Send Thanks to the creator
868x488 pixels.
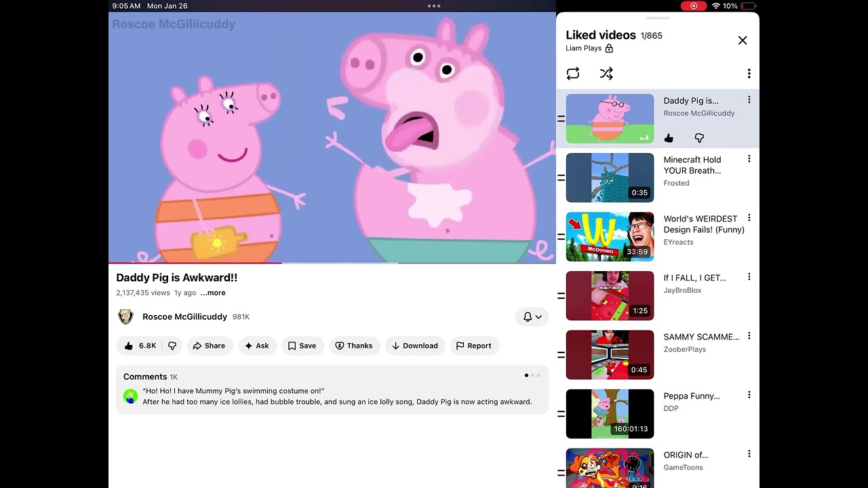point(355,346)
